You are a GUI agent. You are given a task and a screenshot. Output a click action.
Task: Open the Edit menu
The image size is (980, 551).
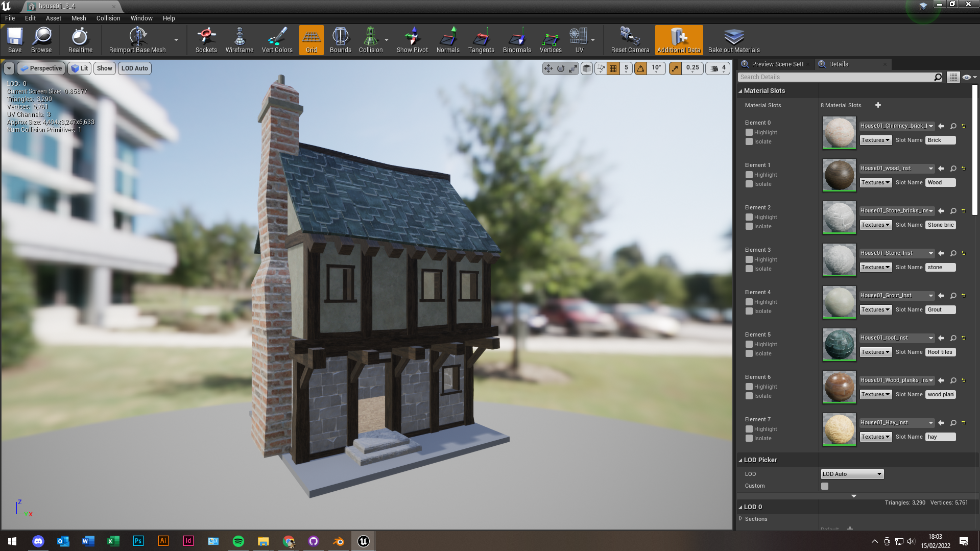[30, 18]
